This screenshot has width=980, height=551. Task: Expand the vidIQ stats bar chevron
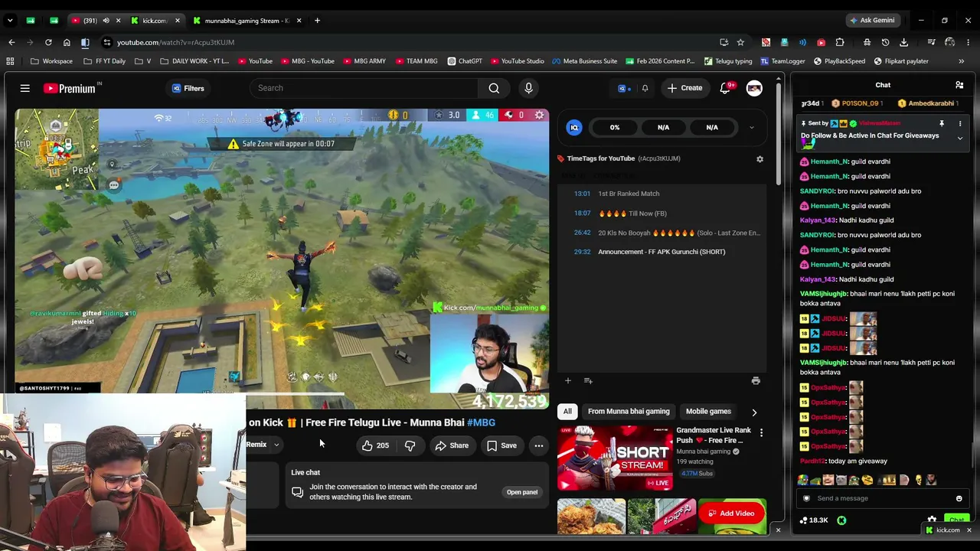point(751,128)
